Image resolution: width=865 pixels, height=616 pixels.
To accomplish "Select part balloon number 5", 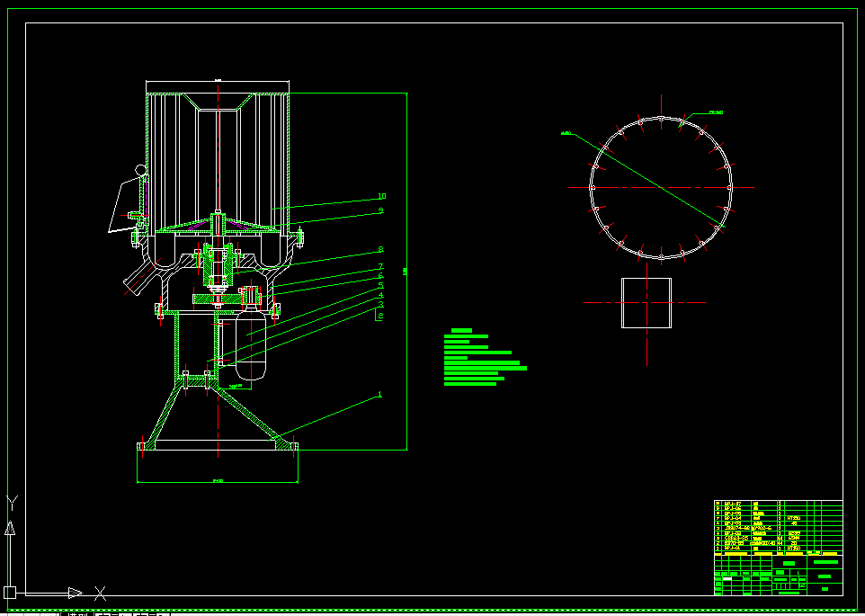I will [x=380, y=286].
